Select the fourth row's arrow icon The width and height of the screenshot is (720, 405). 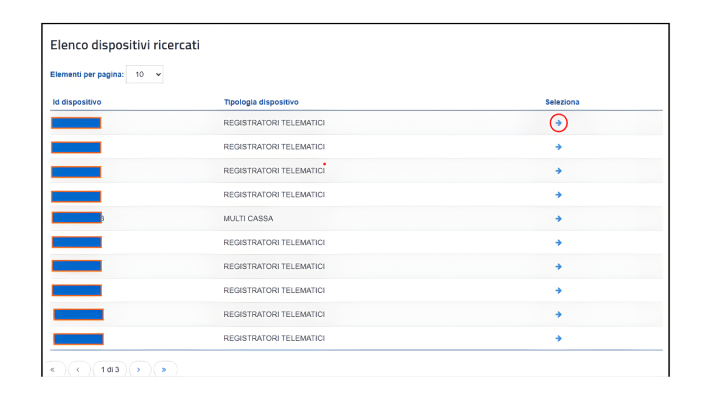pyautogui.click(x=558, y=195)
